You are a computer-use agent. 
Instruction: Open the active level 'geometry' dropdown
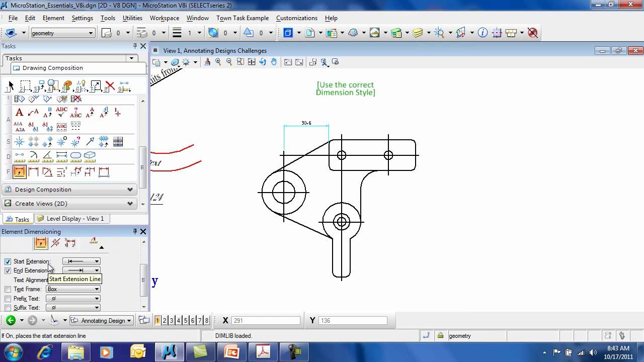click(x=62, y=33)
